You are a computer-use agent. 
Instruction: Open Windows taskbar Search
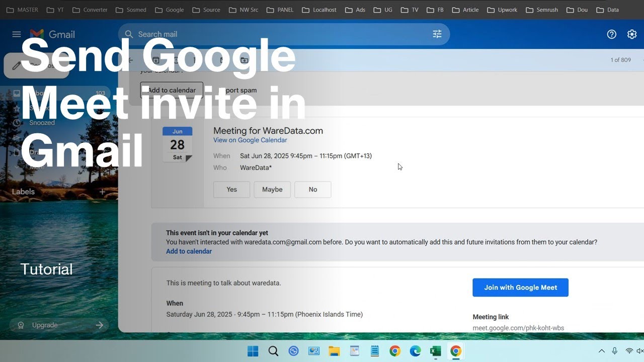(273, 351)
